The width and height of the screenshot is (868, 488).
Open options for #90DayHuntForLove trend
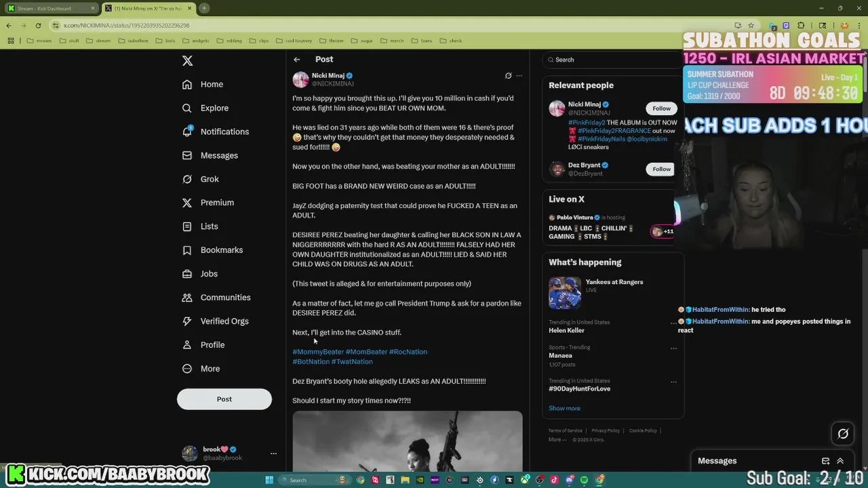tap(673, 382)
